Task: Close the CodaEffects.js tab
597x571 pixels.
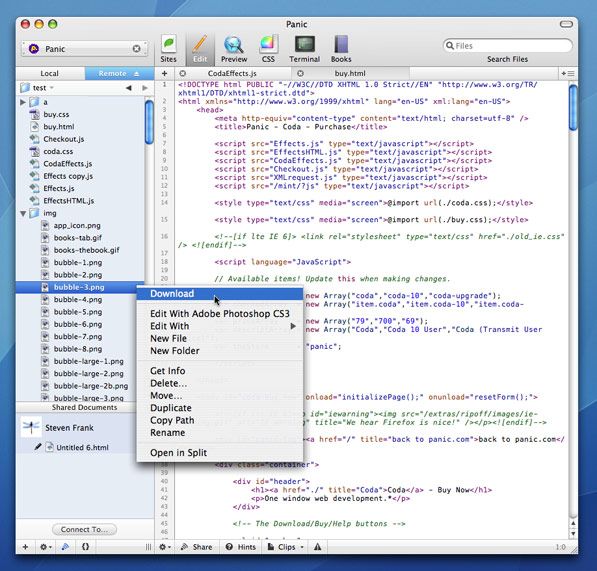Action: (183, 73)
